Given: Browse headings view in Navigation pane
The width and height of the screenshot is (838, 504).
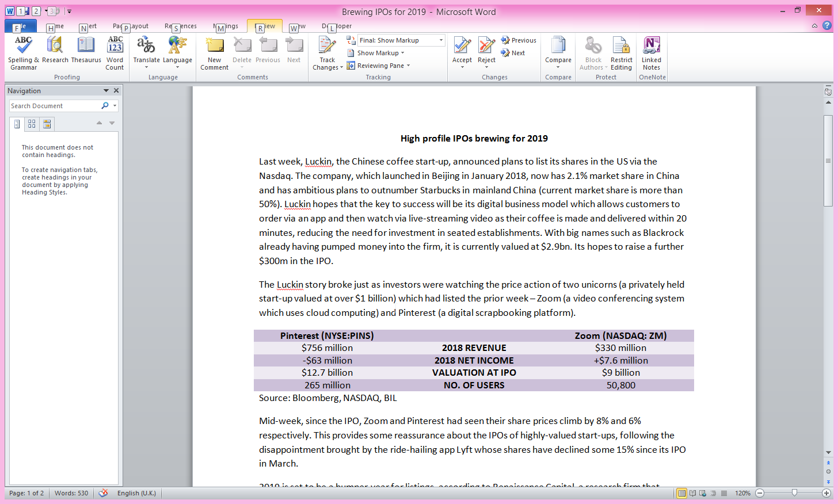Looking at the screenshot, I should (x=17, y=124).
